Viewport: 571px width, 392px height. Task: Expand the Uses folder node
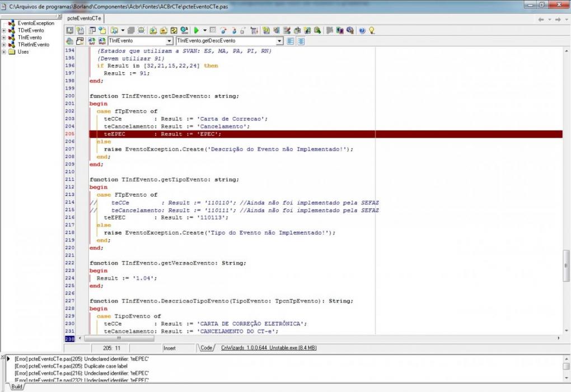pyautogui.click(x=4, y=52)
